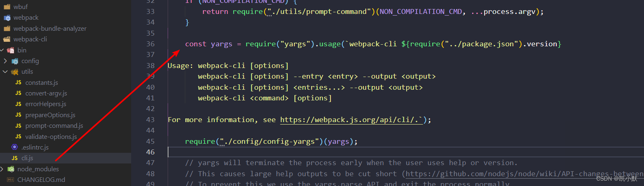Click the webpack folder icon
Screen dimensions: 644x186
7,18
